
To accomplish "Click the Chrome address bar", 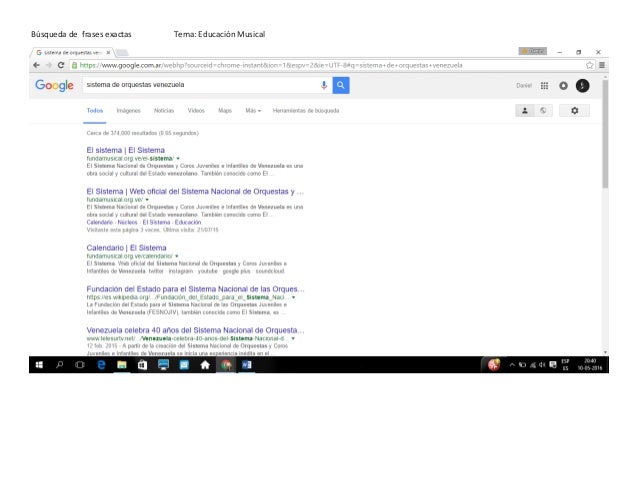I will [x=328, y=65].
